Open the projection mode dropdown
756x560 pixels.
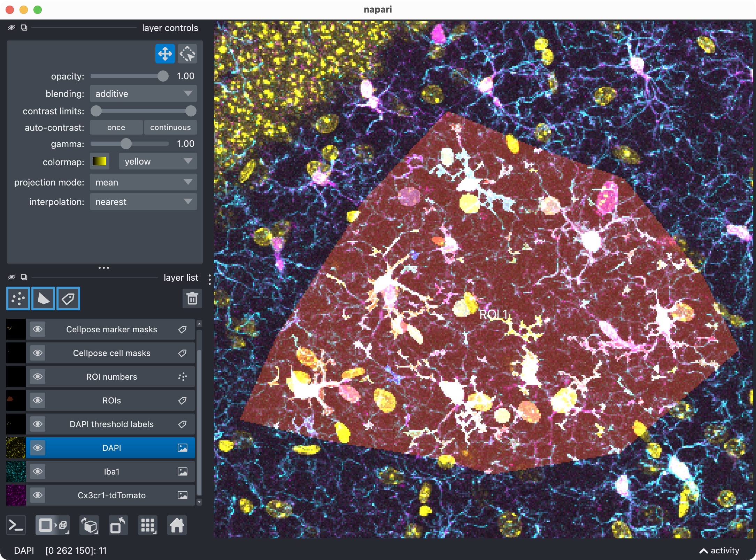(x=143, y=182)
